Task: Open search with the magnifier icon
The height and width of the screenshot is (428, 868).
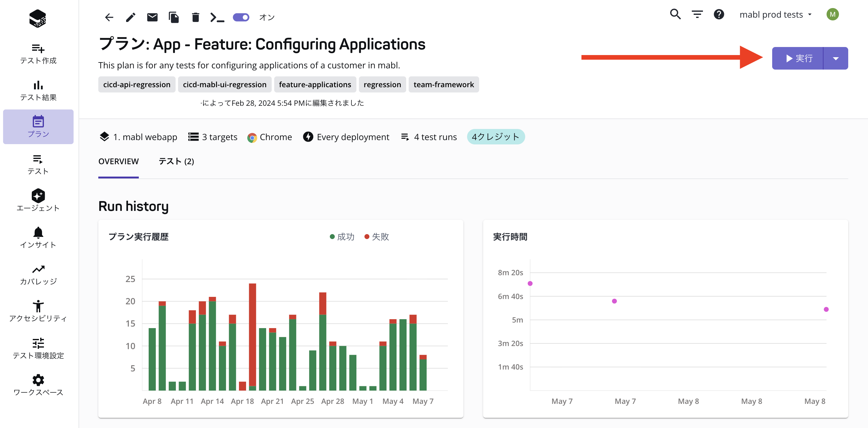Action: pos(675,14)
